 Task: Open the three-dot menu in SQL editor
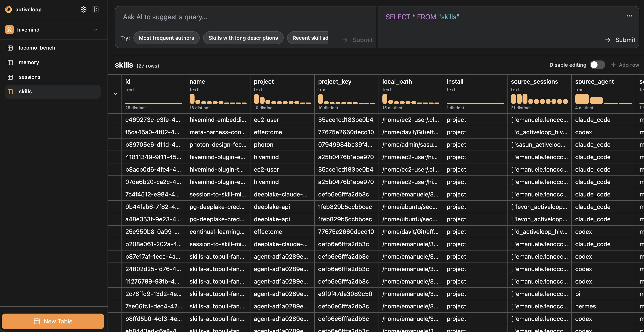[x=629, y=16]
